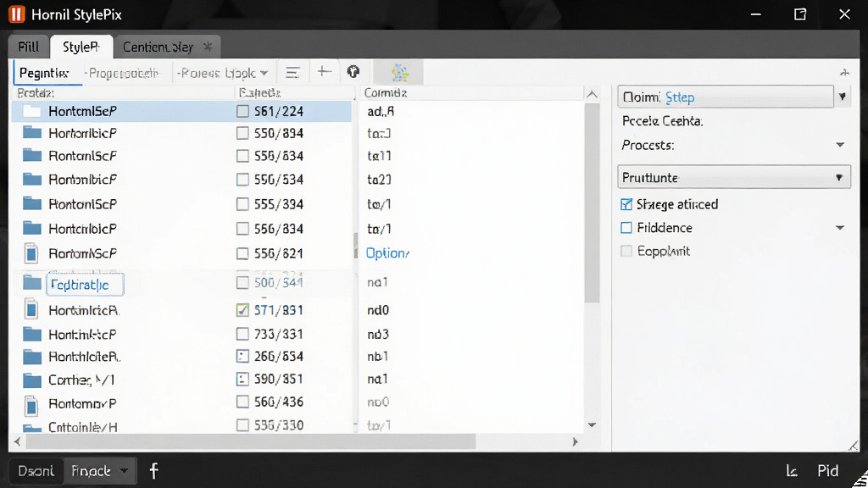868x488 pixels.
Task: Click folder icon beside Fcdtiratlpe field
Action: 32,284
